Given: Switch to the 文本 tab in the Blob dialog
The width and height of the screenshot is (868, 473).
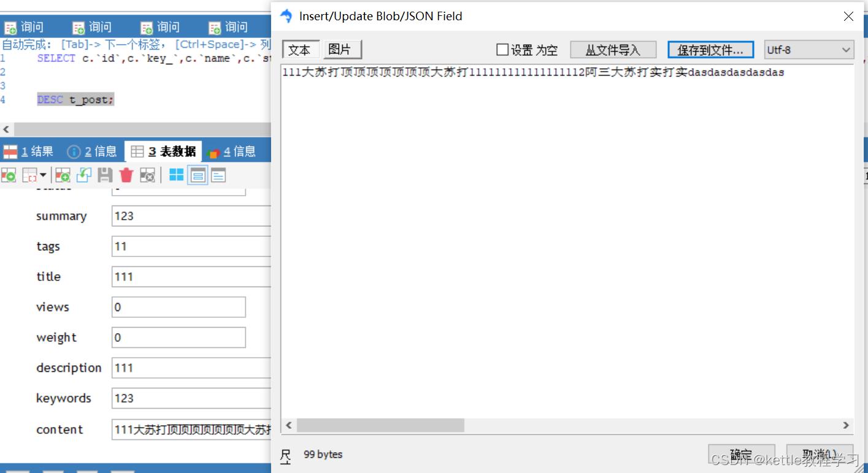Looking at the screenshot, I should click(x=300, y=50).
